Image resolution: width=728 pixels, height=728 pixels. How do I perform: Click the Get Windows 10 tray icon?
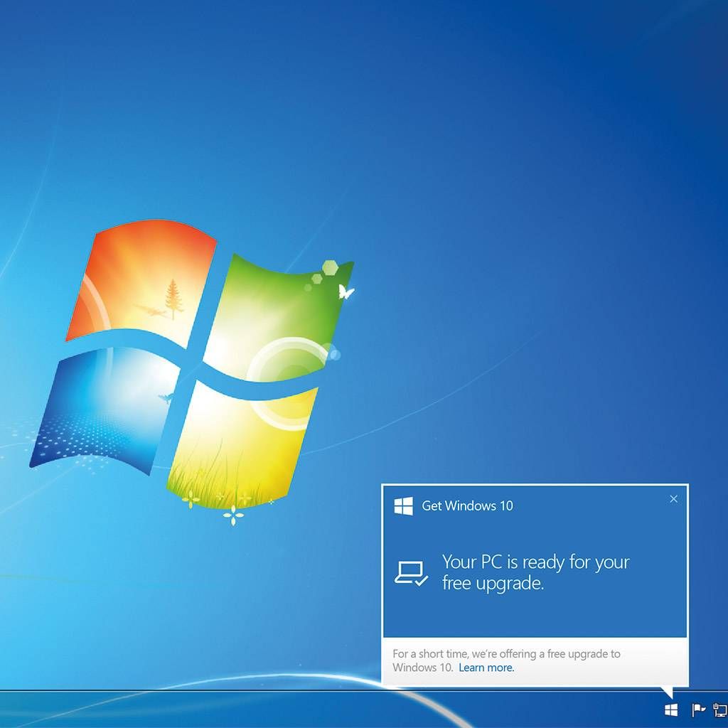tap(670, 710)
